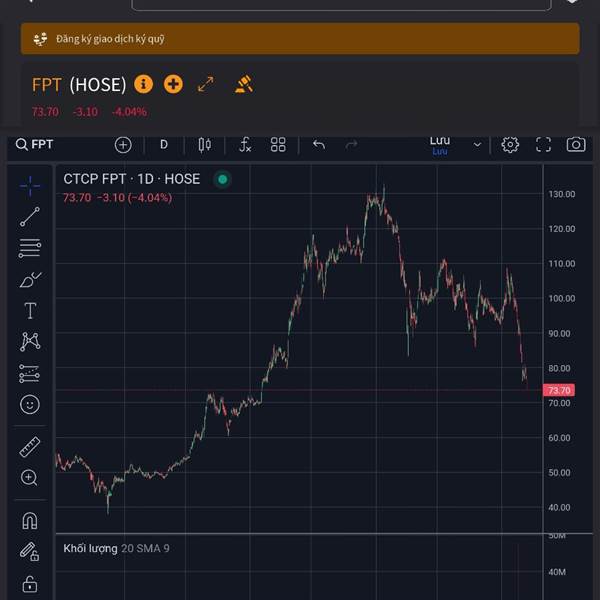Expand the Lưu save layout chevron

(477, 145)
